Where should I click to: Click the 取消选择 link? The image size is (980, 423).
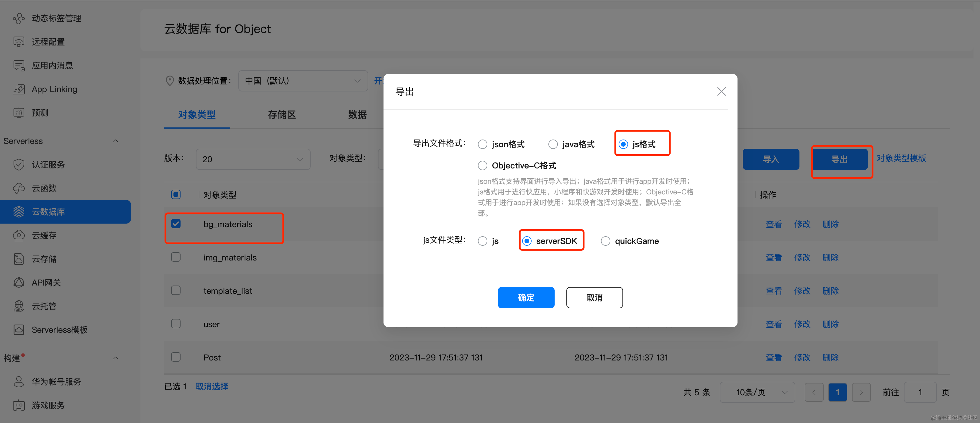(x=212, y=386)
